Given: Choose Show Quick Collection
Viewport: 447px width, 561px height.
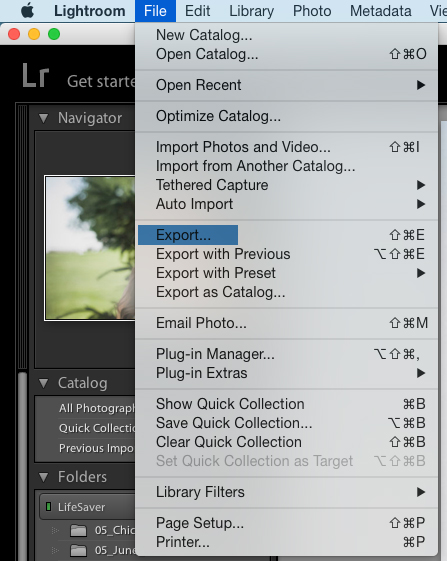Looking at the screenshot, I should 286,404.
